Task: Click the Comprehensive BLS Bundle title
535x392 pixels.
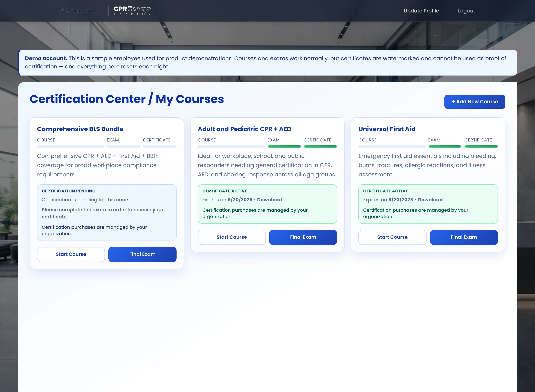Action: click(80, 129)
